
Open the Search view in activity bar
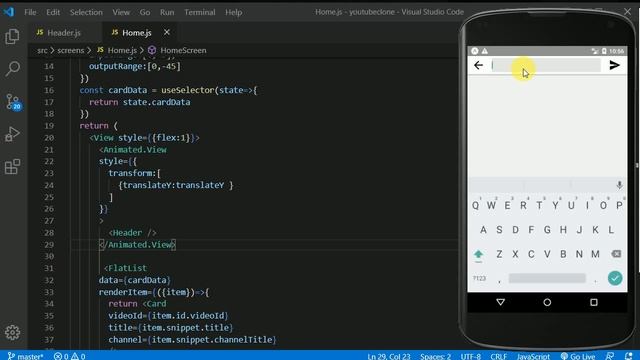tap(12, 69)
